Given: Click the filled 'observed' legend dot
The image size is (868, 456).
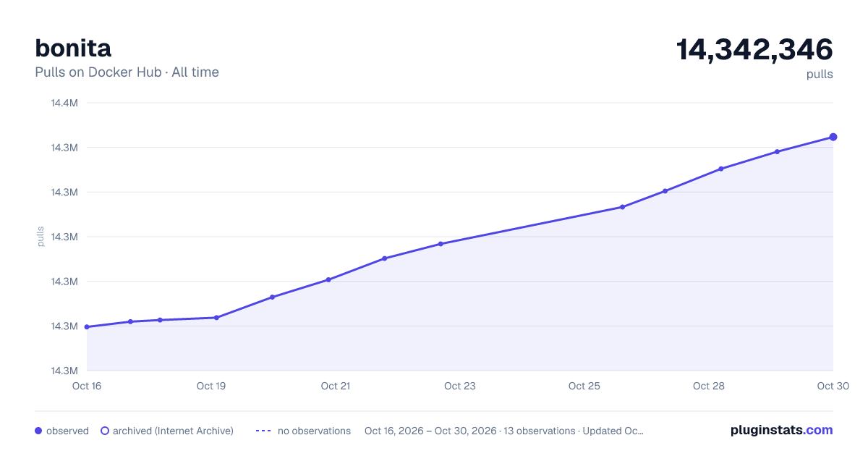Looking at the screenshot, I should (38, 431).
